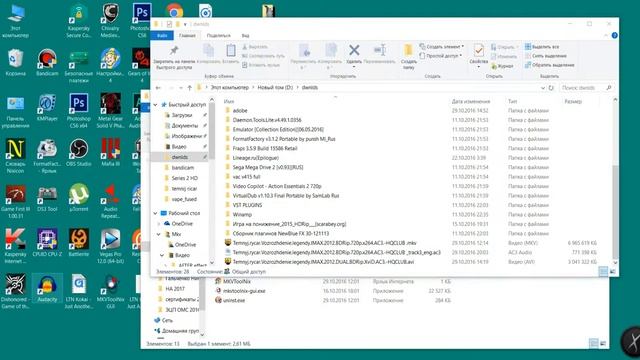Select the OBS Studio desktop icon
The image size is (640, 360).
click(78, 153)
